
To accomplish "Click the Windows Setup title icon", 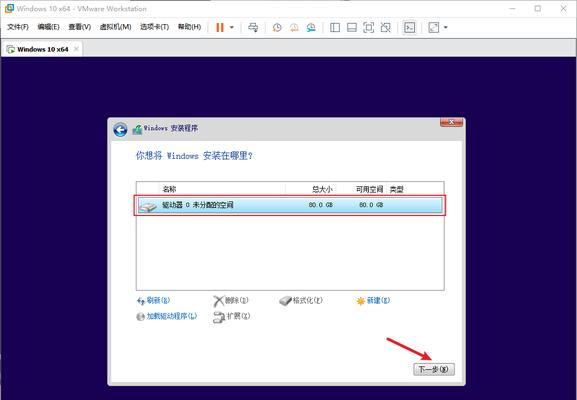I will [x=137, y=129].
